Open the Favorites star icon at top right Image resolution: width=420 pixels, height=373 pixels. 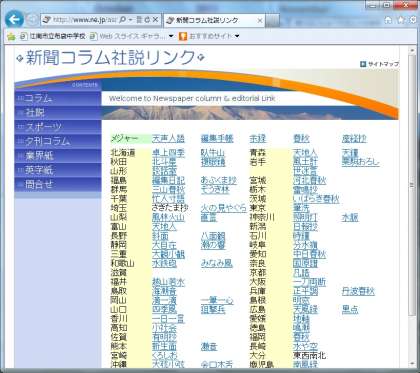401,20
